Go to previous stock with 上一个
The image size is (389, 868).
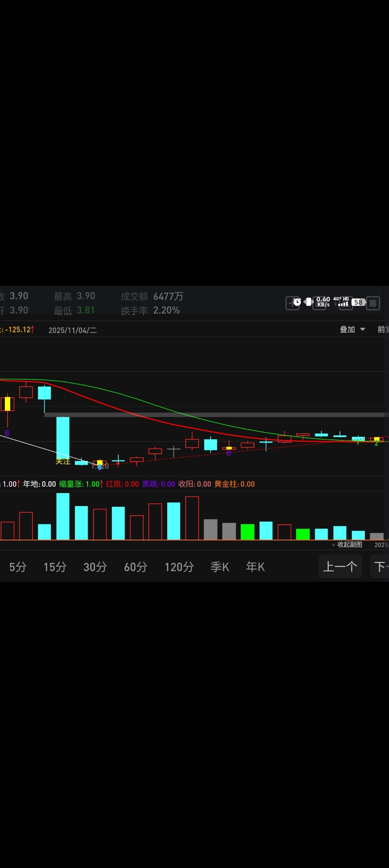(x=340, y=566)
